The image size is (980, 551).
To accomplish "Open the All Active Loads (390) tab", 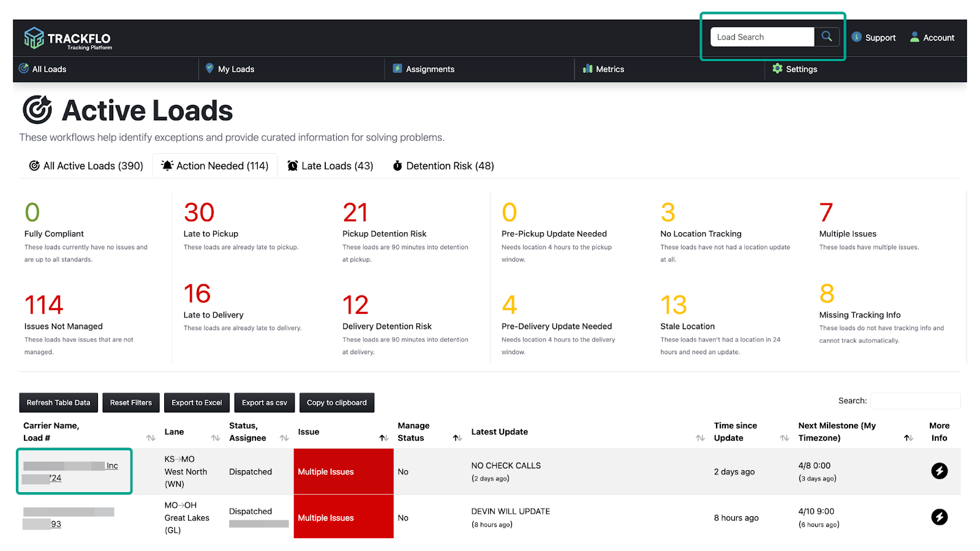I will coord(86,166).
